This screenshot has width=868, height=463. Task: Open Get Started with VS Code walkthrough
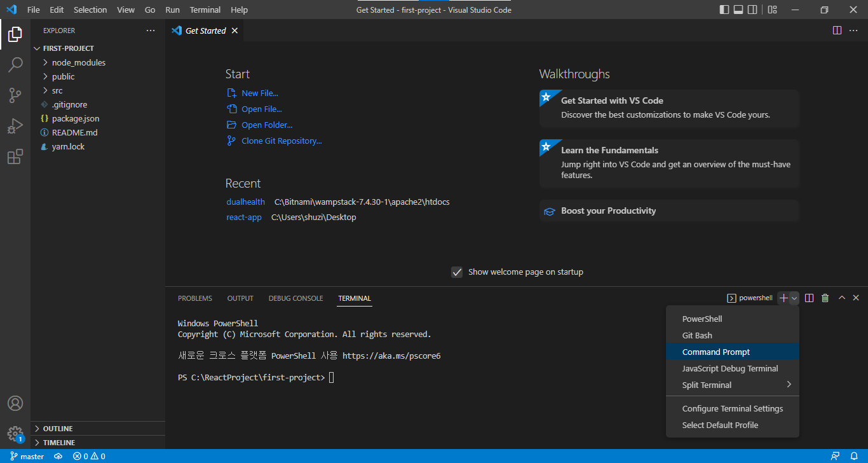pos(669,108)
